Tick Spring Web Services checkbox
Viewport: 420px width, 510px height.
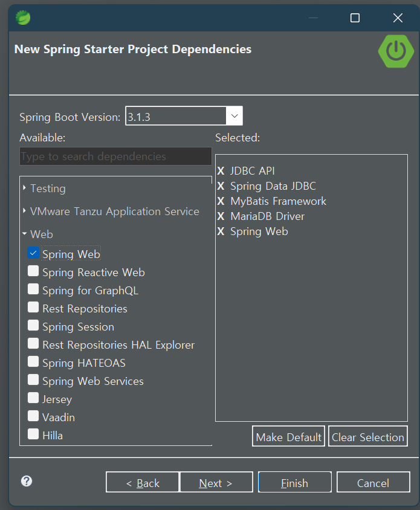click(x=33, y=380)
